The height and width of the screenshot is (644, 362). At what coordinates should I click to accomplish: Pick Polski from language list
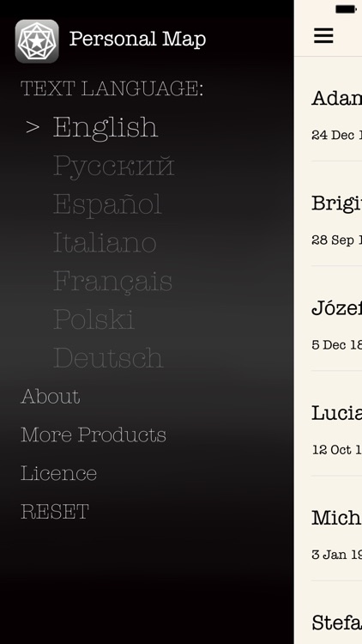click(x=94, y=319)
